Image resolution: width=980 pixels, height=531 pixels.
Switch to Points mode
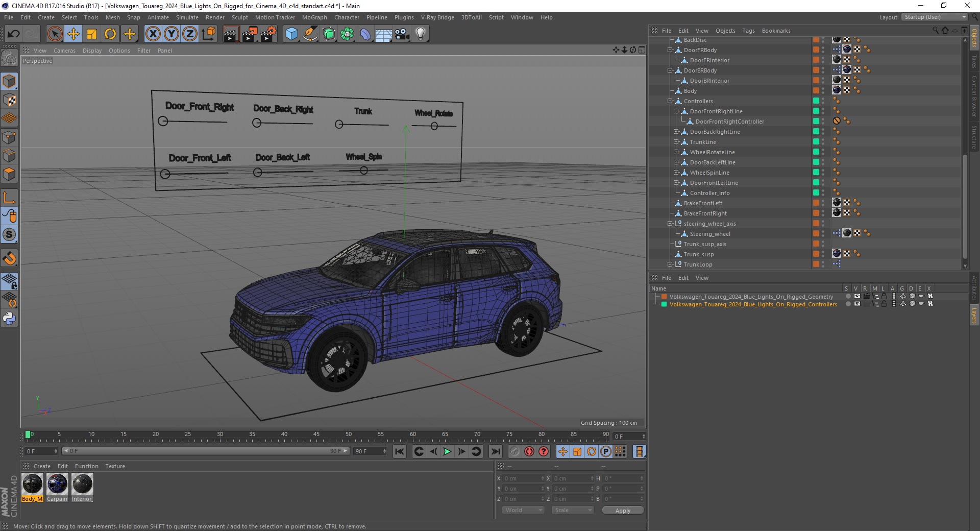[9, 137]
